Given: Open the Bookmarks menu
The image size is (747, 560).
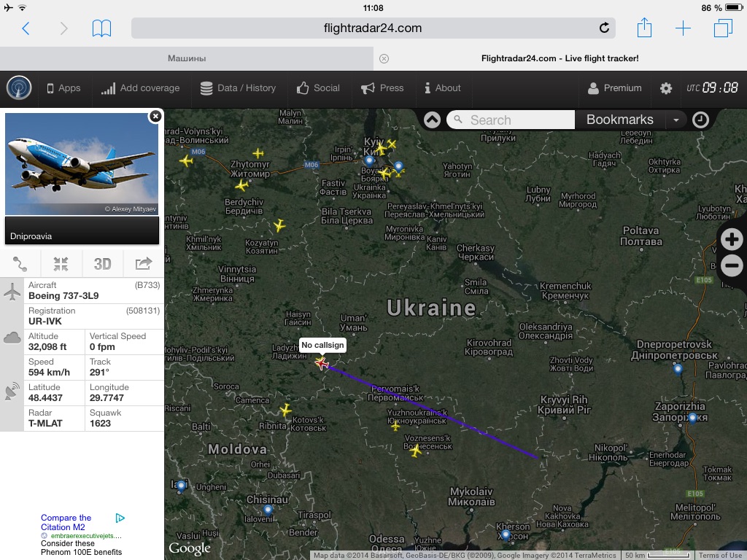Looking at the screenshot, I should click(x=620, y=120).
